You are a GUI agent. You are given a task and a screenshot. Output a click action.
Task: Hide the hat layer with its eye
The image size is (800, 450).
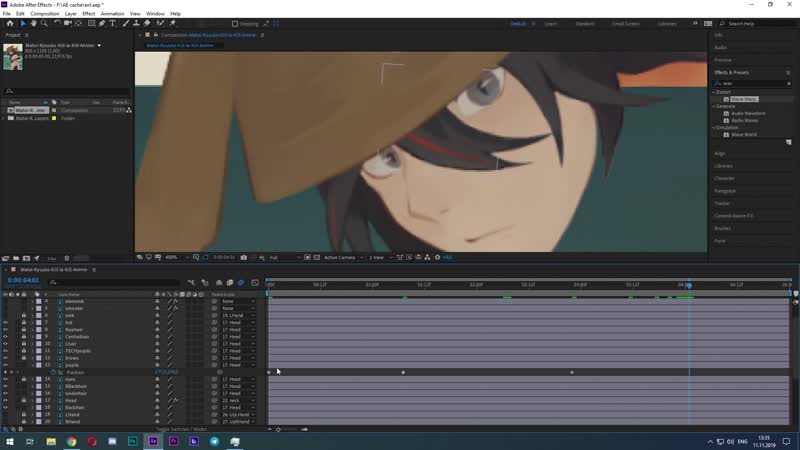coord(5,322)
